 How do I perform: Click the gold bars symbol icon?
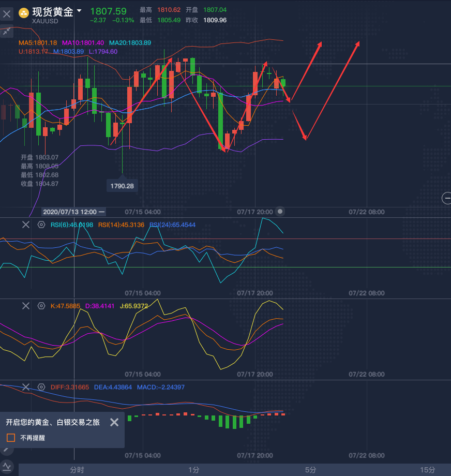[x=24, y=12]
